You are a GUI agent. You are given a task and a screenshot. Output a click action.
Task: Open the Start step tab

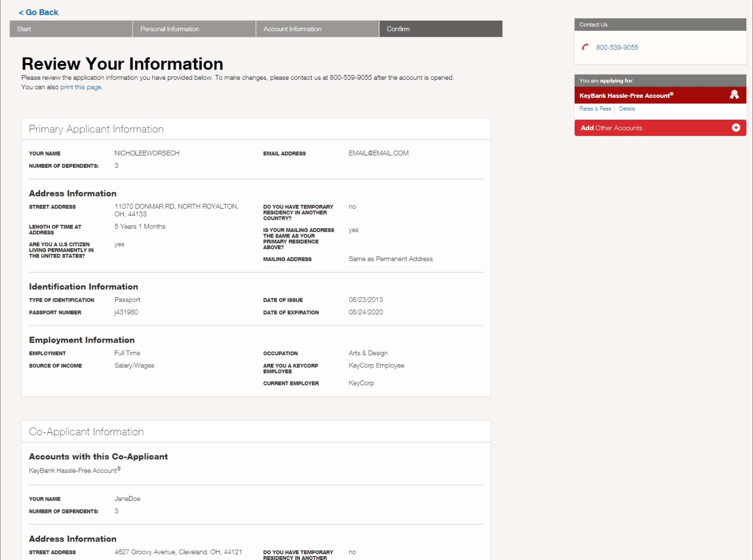tap(71, 29)
